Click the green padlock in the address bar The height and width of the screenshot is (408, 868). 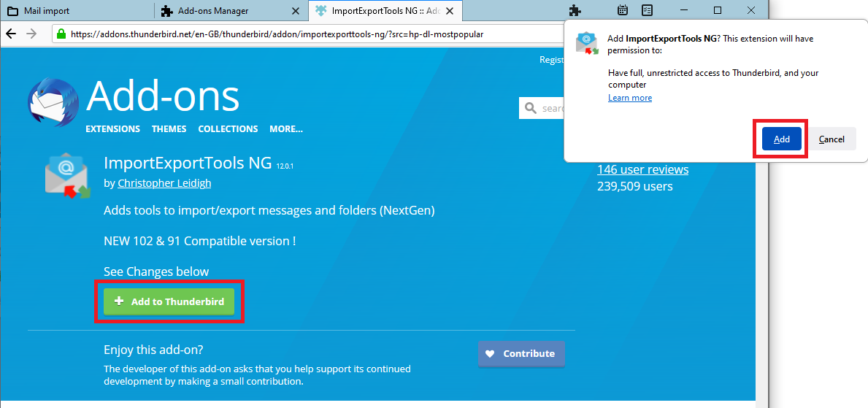pos(61,34)
